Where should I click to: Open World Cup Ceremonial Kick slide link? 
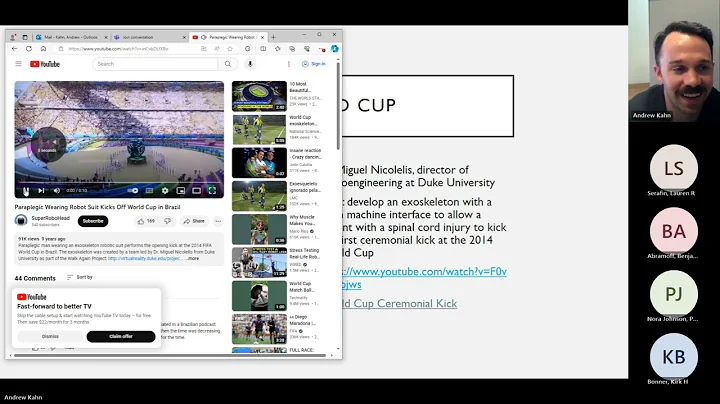(x=399, y=303)
